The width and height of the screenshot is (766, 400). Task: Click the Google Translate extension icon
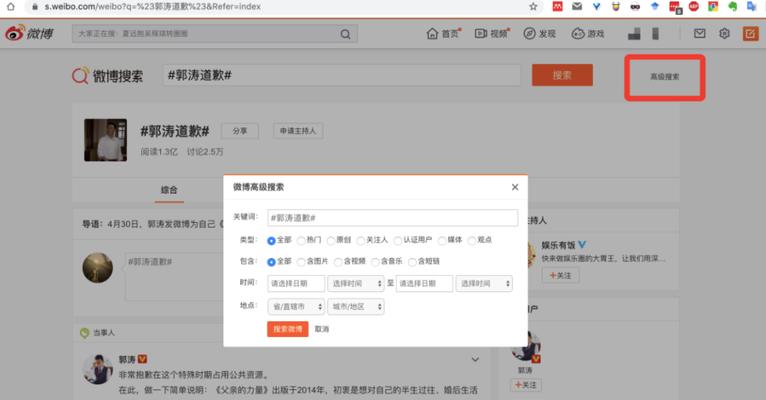point(752,6)
